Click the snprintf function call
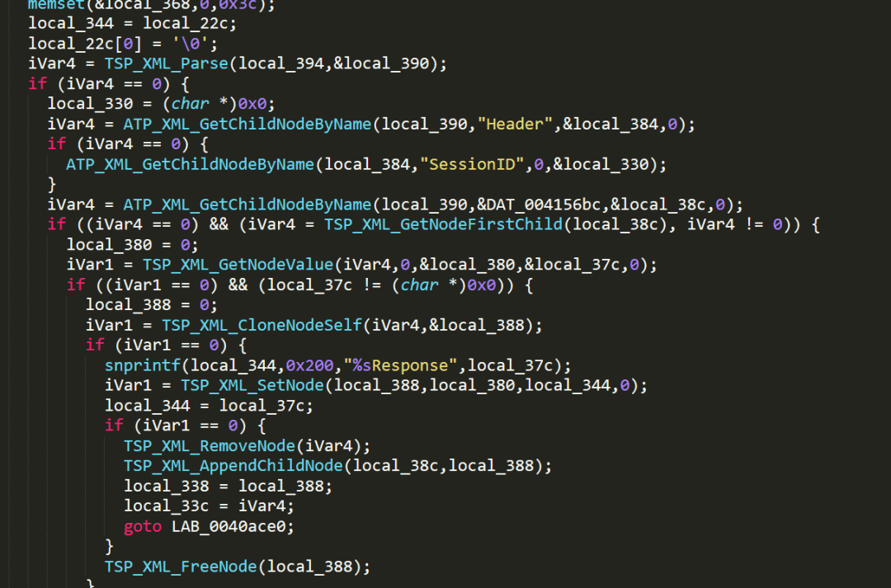 (x=143, y=365)
